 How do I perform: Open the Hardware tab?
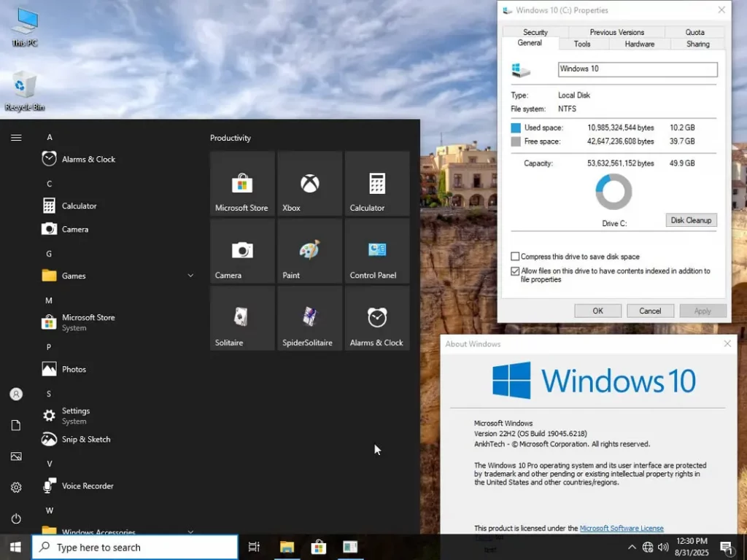pos(639,44)
